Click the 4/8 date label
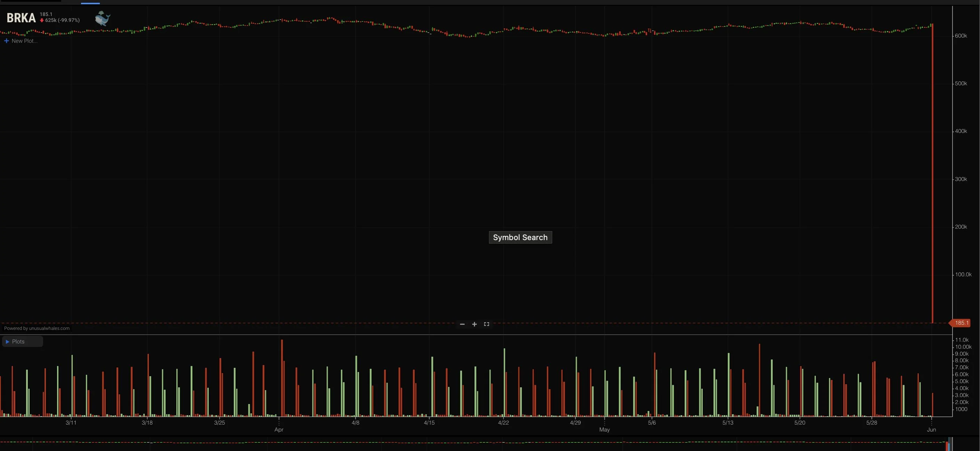The image size is (980, 451). (355, 422)
